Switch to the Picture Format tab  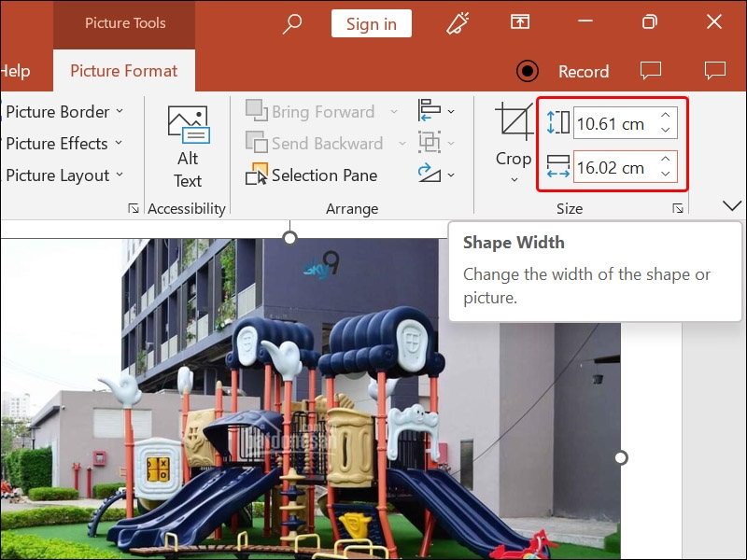(x=123, y=70)
